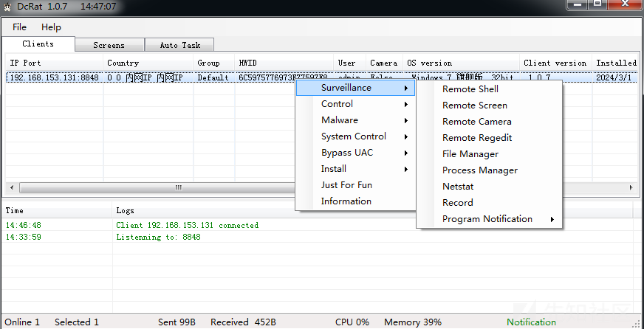Viewport: 644px width, 329px height.
Task: Switch to the Auto Task tab
Action: click(180, 45)
